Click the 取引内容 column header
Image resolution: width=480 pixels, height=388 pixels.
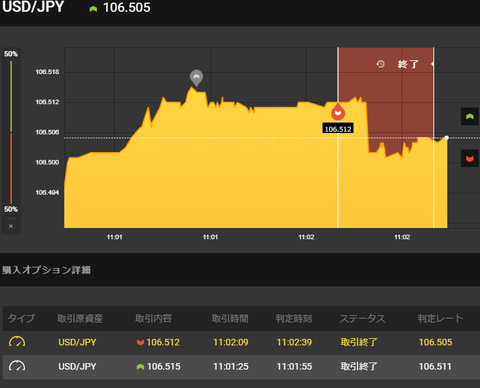153,318
